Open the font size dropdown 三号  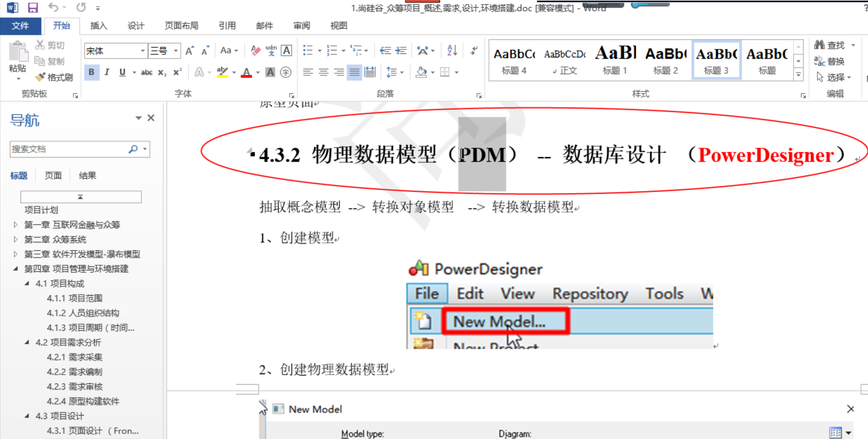[176, 51]
